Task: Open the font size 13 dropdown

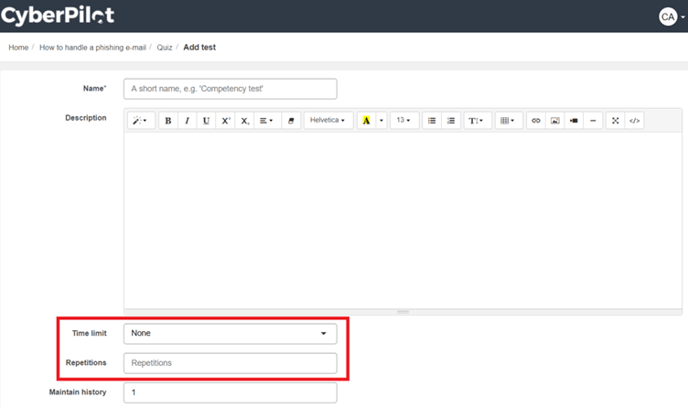Action: click(404, 120)
